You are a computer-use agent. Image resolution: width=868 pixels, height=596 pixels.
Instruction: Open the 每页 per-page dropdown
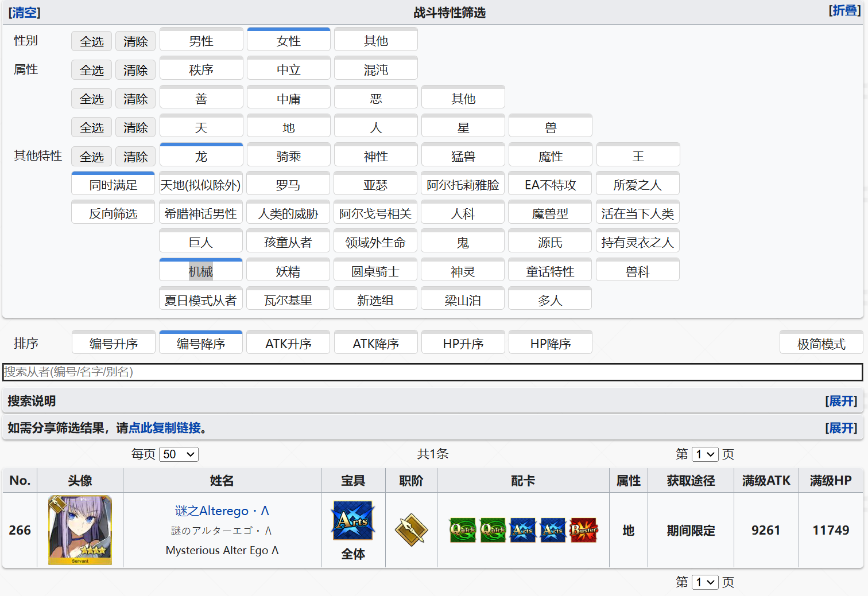(x=178, y=454)
